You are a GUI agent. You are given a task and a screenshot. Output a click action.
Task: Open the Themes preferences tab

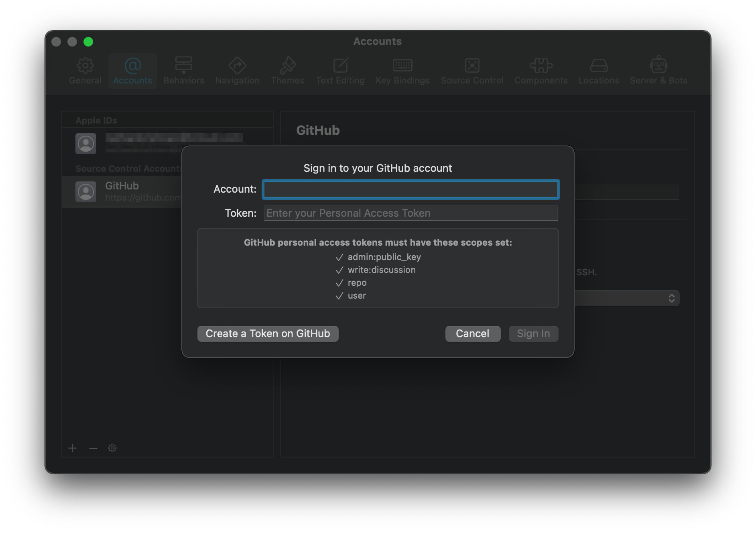point(287,71)
